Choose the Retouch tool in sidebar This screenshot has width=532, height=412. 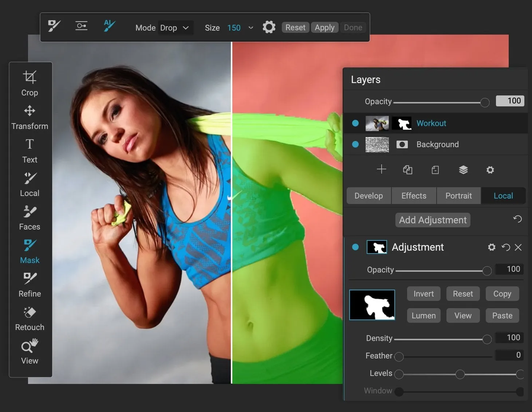pos(29,318)
